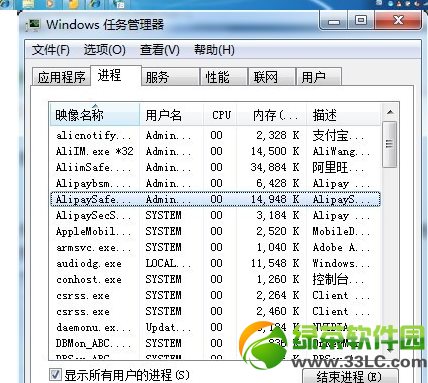Open the 选项(O) menu
This screenshot has height=383, width=428.
coord(104,50)
